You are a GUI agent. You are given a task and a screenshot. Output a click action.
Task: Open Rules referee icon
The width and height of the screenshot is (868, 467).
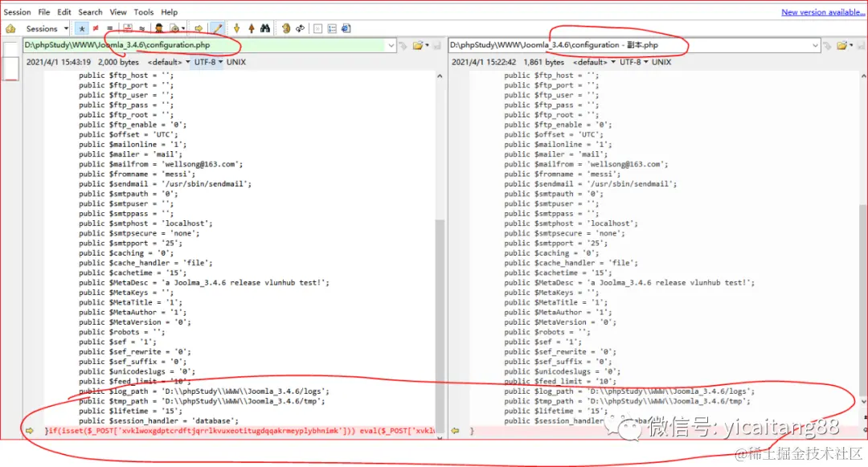pos(159,28)
